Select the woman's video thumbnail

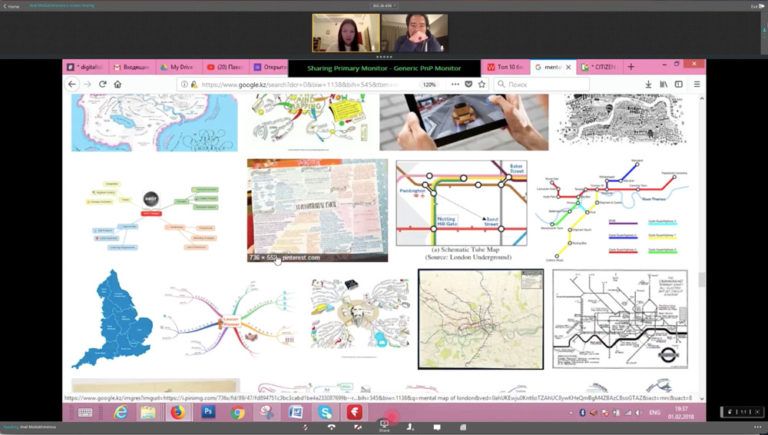pyautogui.click(x=346, y=32)
